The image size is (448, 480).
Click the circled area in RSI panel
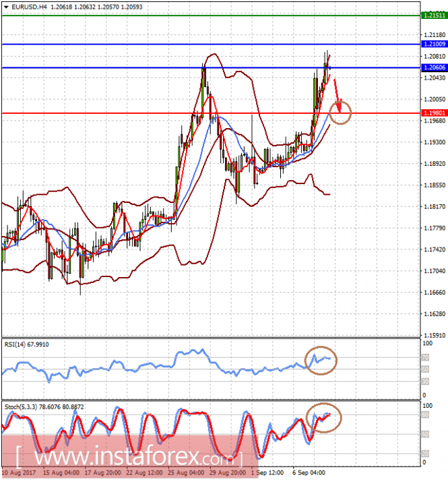pos(321,360)
